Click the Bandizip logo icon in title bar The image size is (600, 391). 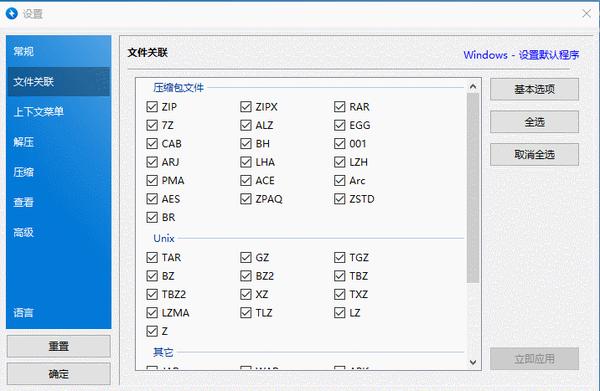tap(11, 13)
